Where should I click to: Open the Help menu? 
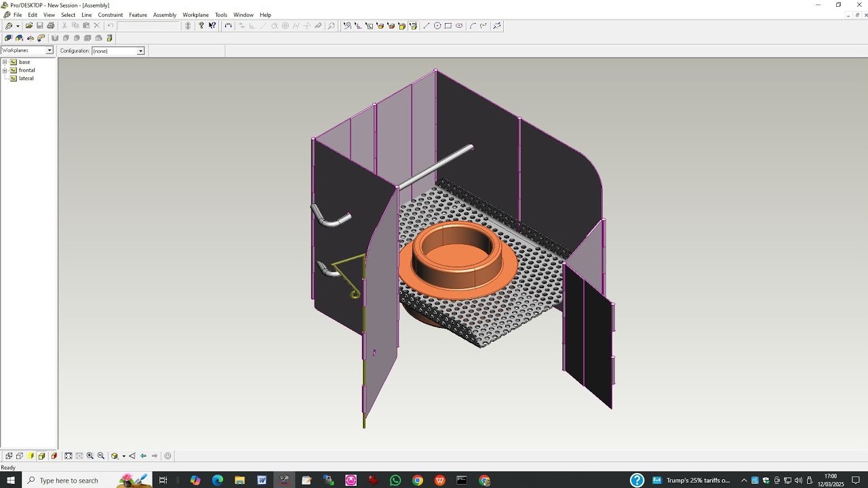click(x=265, y=15)
